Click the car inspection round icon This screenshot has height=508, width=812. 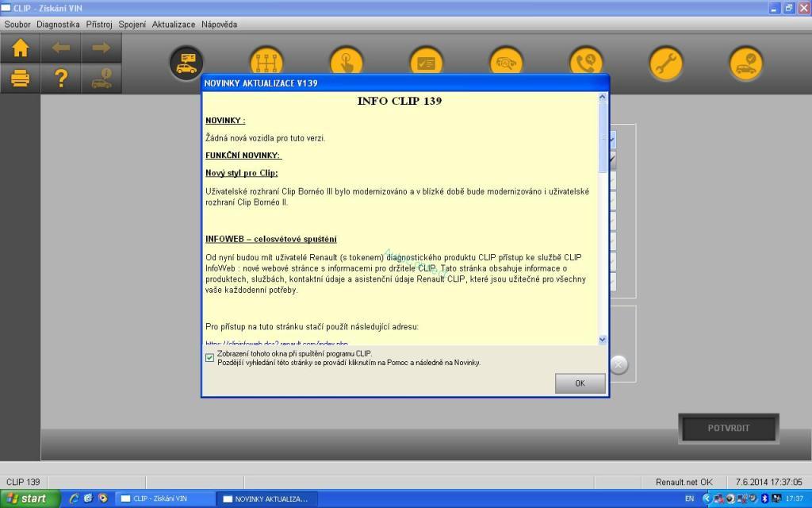506,63
